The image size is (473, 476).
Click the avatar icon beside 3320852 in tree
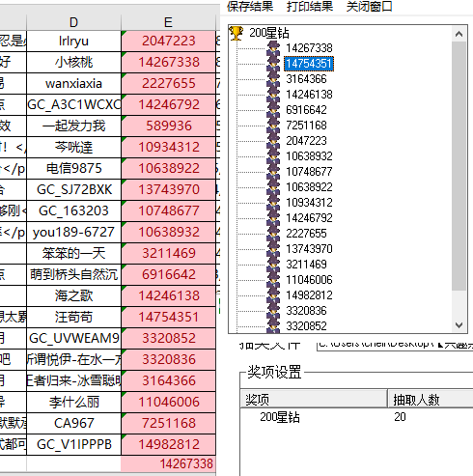(273, 325)
